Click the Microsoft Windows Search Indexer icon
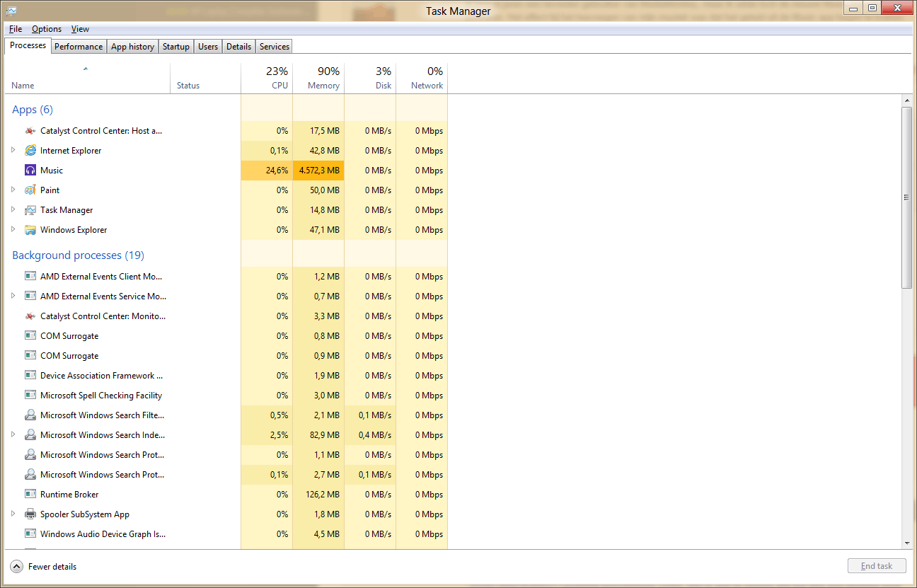Image resolution: width=917 pixels, height=588 pixels. (x=30, y=435)
